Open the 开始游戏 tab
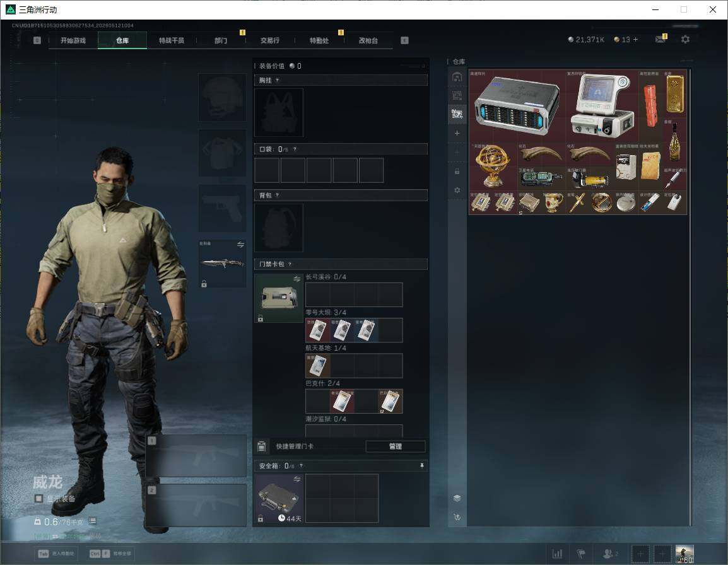 pyautogui.click(x=73, y=40)
